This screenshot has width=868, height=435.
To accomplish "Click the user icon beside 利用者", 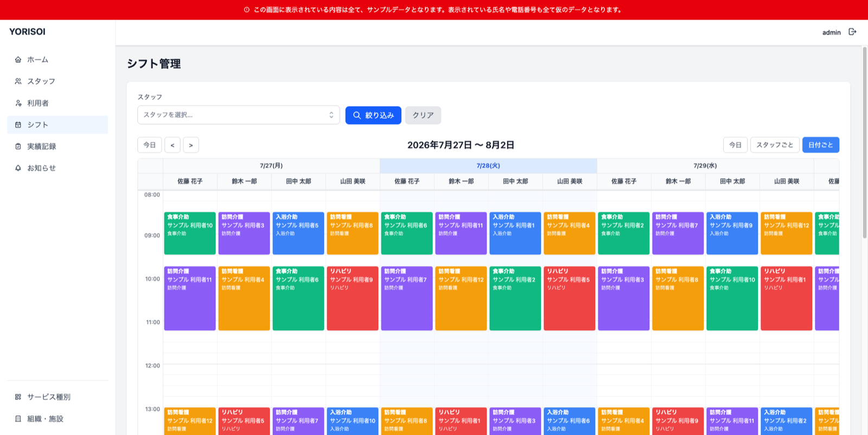I will click(18, 103).
